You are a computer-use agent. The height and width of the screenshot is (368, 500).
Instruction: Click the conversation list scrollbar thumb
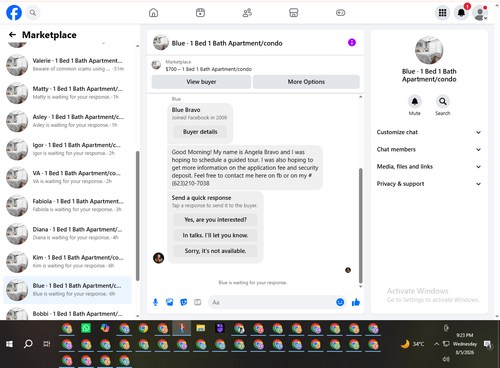[x=138, y=216]
